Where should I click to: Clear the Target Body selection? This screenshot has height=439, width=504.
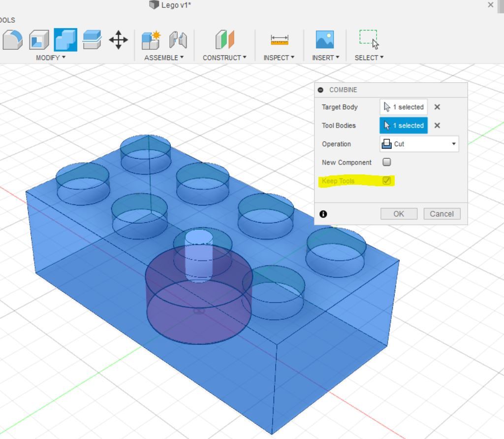point(437,107)
